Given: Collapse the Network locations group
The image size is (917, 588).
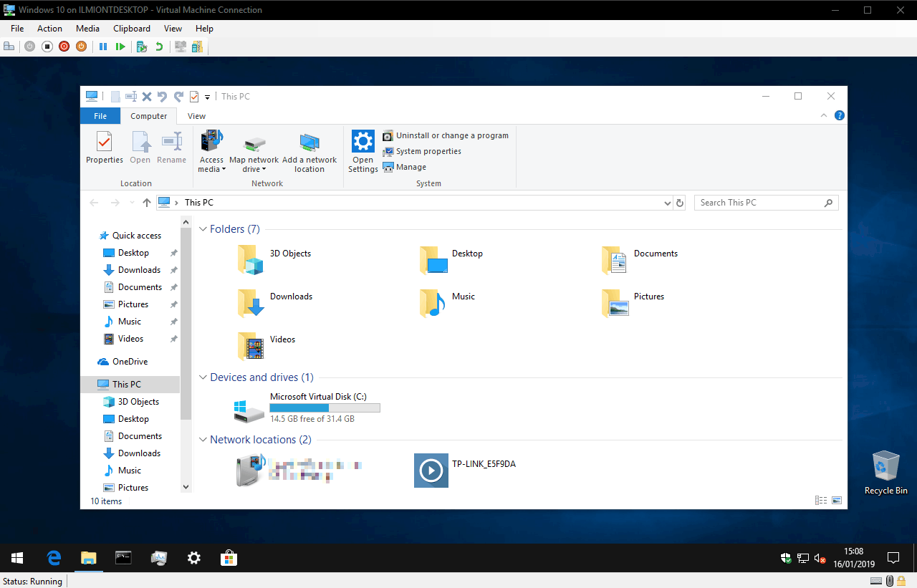Looking at the screenshot, I should click(203, 440).
